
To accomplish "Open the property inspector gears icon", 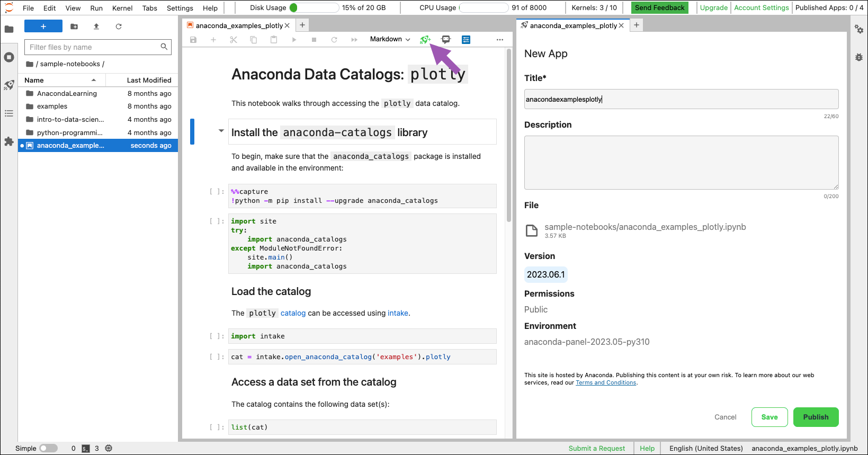I will pos(859,29).
